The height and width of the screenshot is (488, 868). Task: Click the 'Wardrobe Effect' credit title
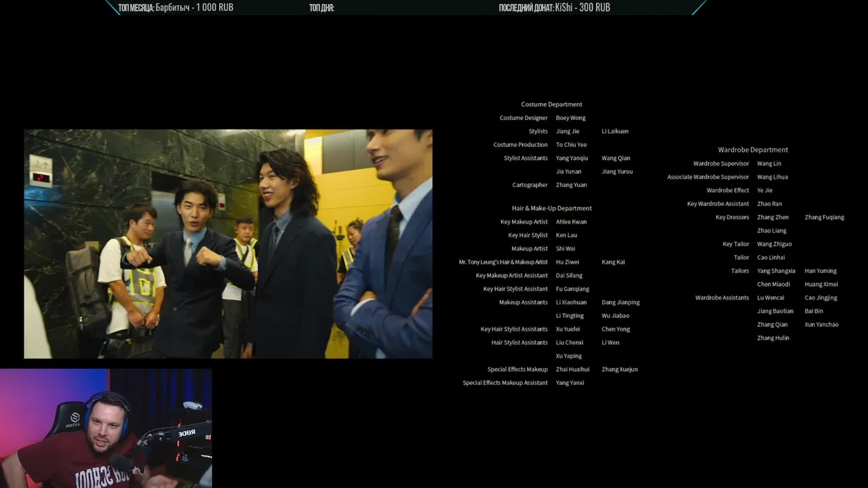tap(728, 190)
